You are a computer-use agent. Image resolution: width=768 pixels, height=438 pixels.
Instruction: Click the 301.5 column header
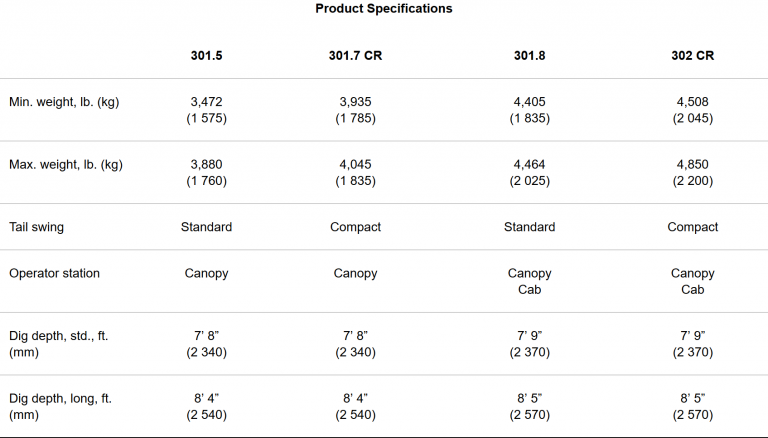tap(206, 55)
